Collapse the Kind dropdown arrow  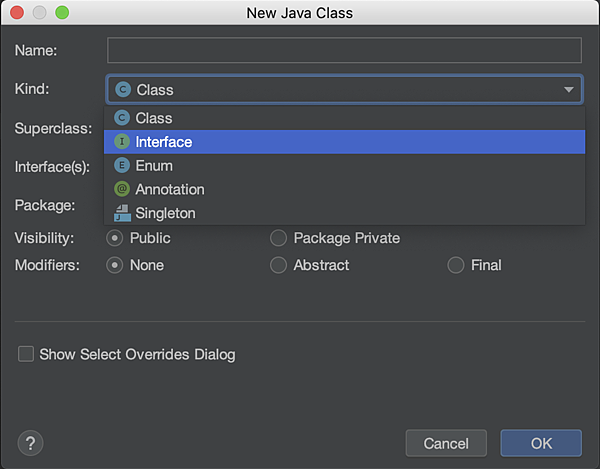point(569,90)
